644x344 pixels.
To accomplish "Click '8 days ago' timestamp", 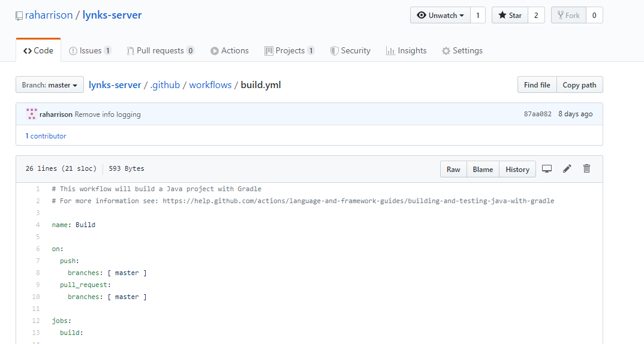I will pyautogui.click(x=576, y=114).
